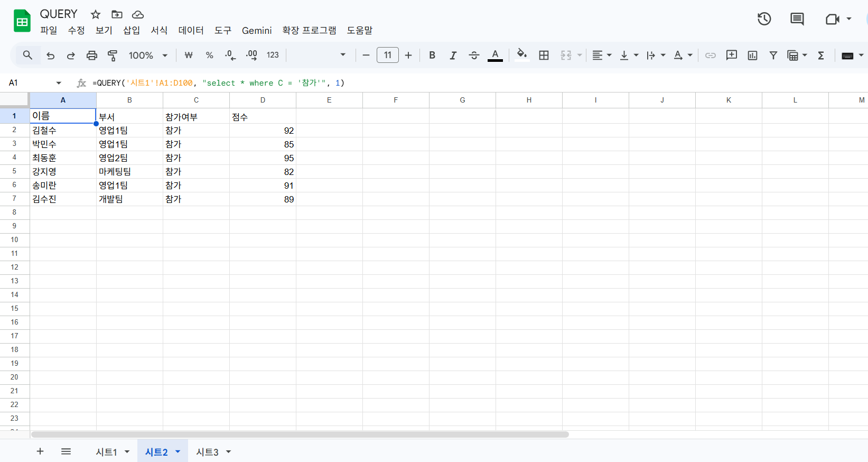Open the 시트2 tab dropdown arrow
The width and height of the screenshot is (868, 462).
(x=178, y=451)
